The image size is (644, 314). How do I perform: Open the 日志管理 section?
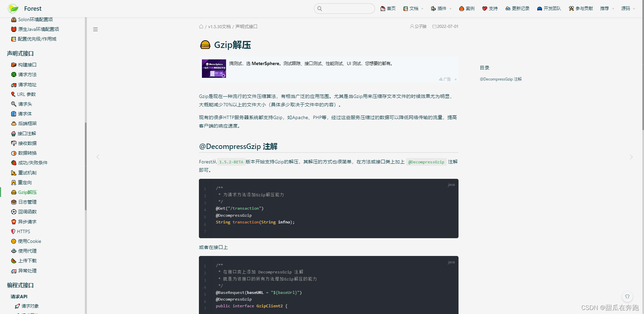27,202
